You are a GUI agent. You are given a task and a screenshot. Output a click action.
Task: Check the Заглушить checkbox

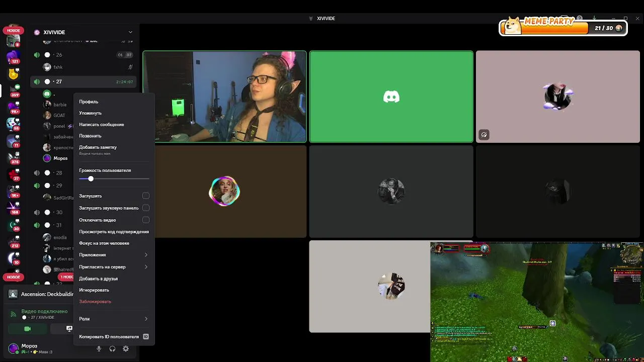click(146, 196)
